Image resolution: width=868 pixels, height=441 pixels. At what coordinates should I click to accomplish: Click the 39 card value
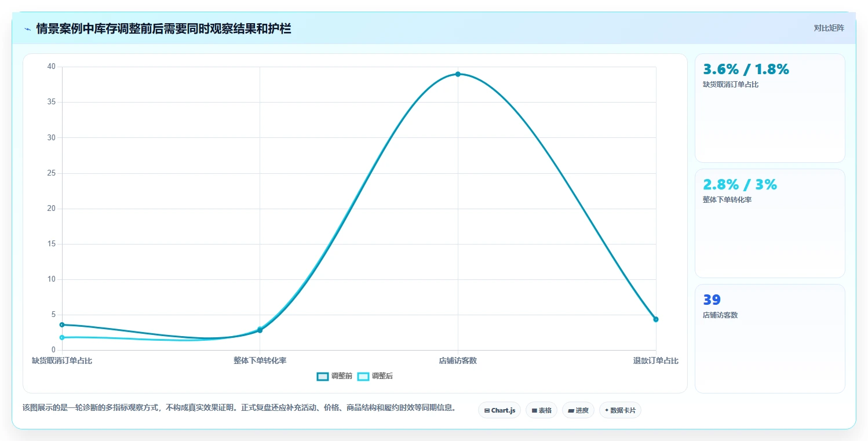712,300
